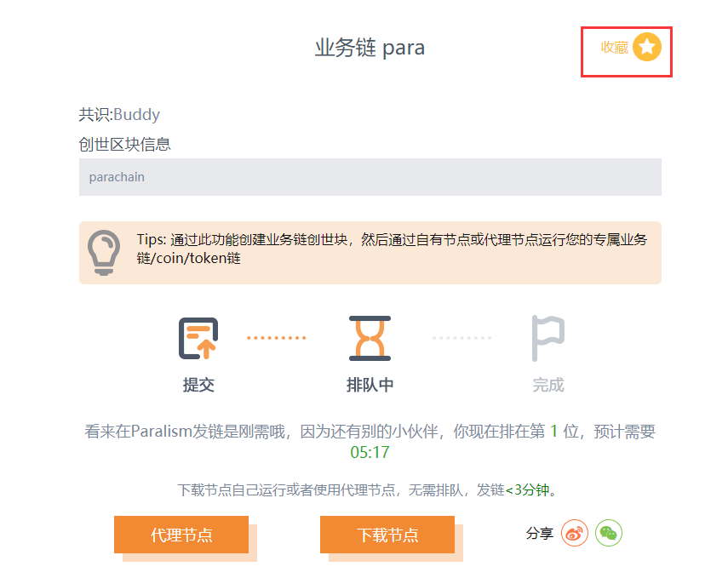Viewport: 728px width, 578px height.
Task: Click the 业务链 para title
Action: coord(370,48)
